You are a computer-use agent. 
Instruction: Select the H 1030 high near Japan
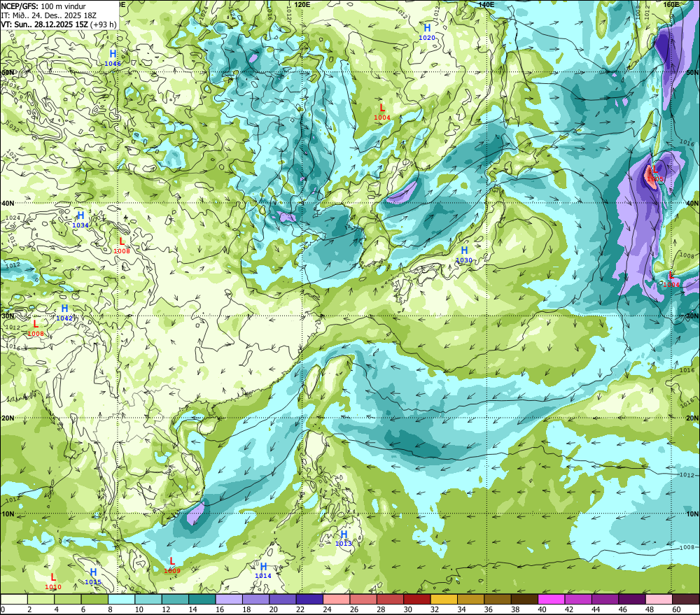pos(464,255)
